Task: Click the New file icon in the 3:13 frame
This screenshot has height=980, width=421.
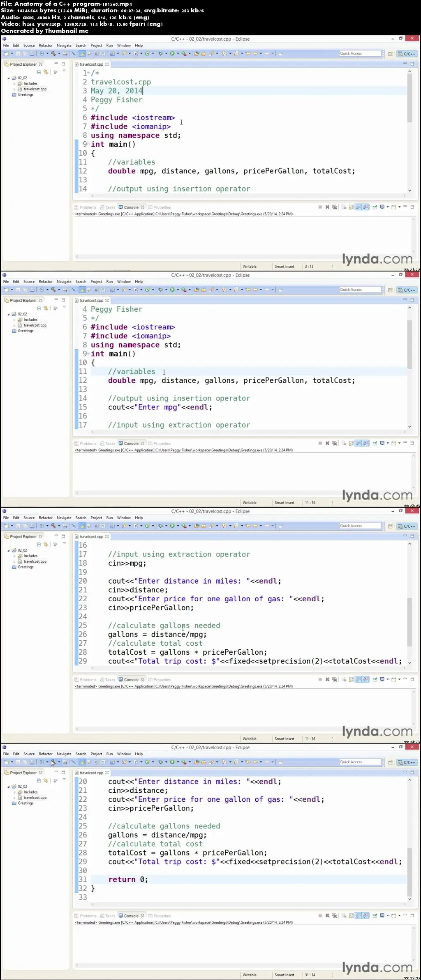Action: point(6,53)
